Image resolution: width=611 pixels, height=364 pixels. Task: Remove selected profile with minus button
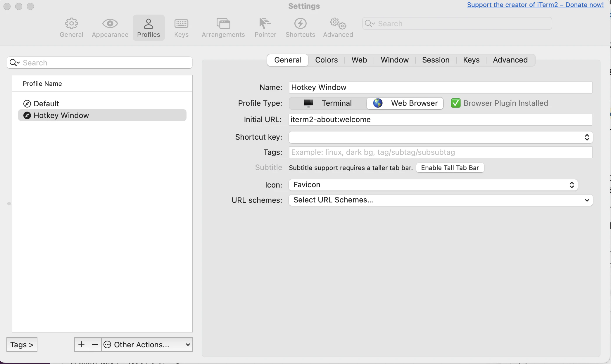[x=95, y=344]
